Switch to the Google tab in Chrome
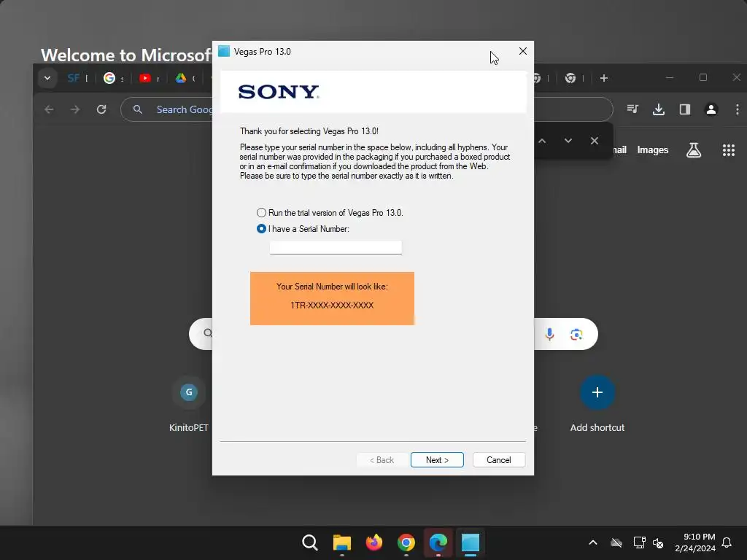The height and width of the screenshot is (560, 747). click(109, 78)
